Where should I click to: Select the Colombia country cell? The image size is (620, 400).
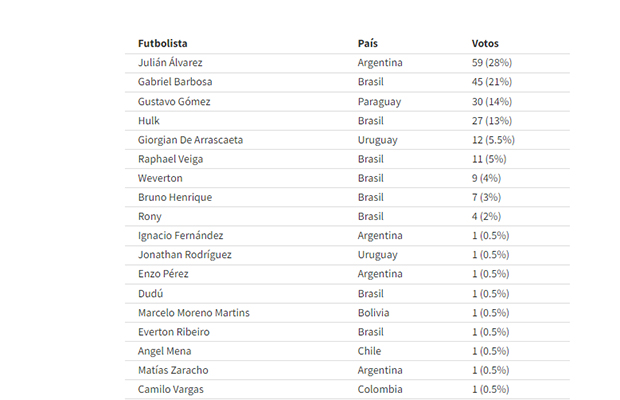pos(380,389)
